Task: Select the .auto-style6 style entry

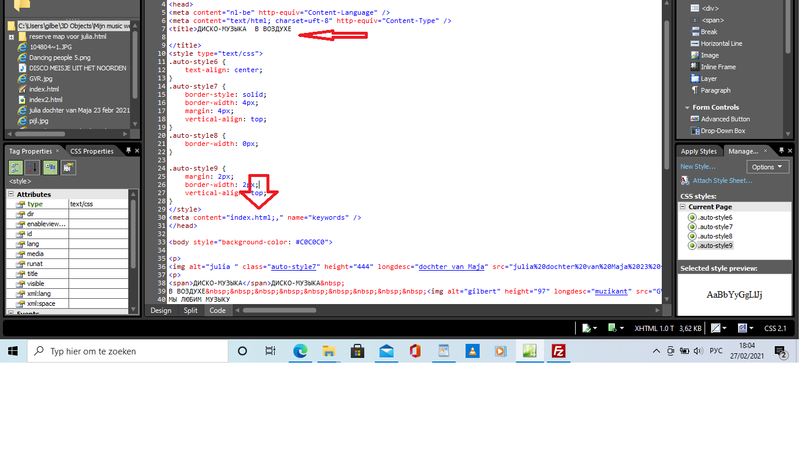Action: click(x=715, y=217)
